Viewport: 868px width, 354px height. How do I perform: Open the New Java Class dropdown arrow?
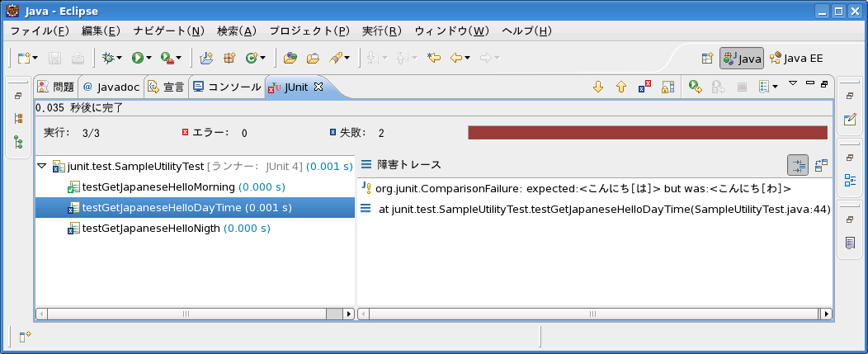pos(263,58)
